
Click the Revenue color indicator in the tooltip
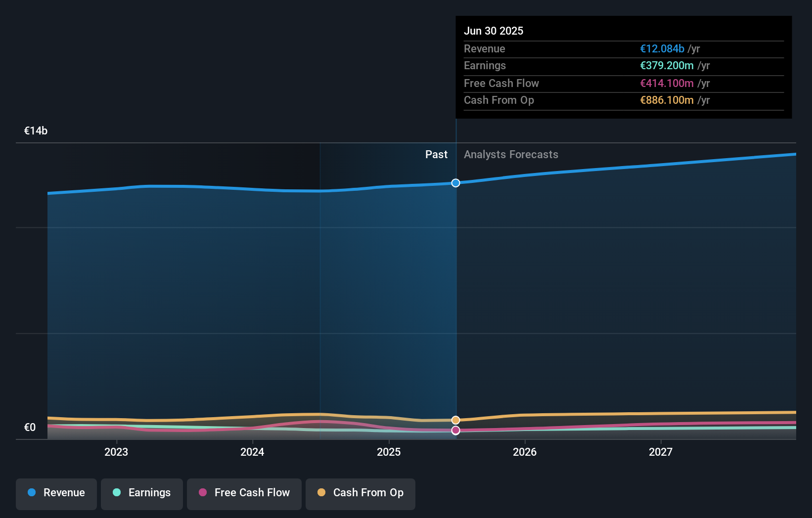[x=663, y=49]
